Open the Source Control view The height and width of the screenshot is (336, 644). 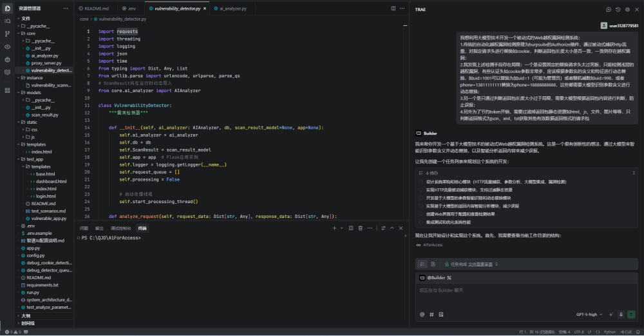(x=7, y=34)
